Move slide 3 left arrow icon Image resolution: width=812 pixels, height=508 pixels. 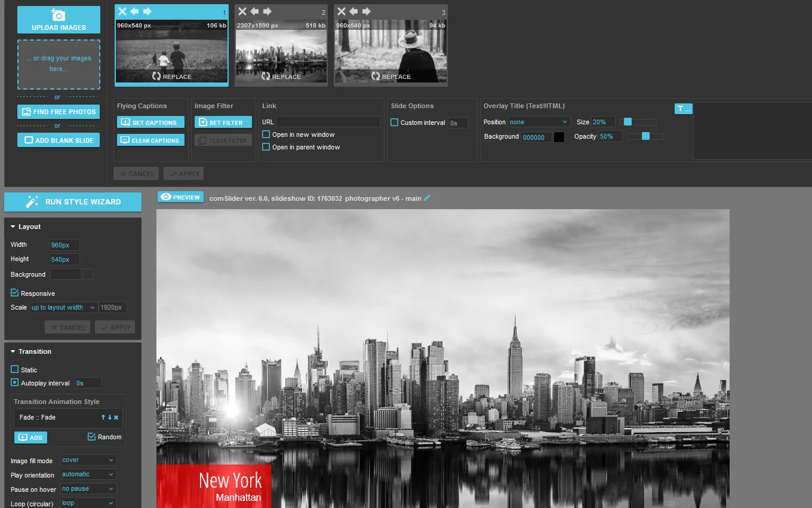[x=353, y=11]
